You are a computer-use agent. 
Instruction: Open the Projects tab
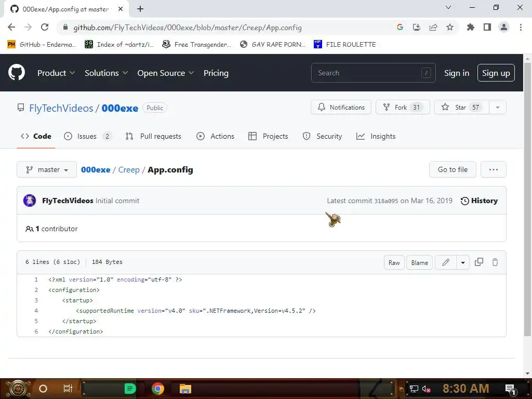pyautogui.click(x=268, y=136)
